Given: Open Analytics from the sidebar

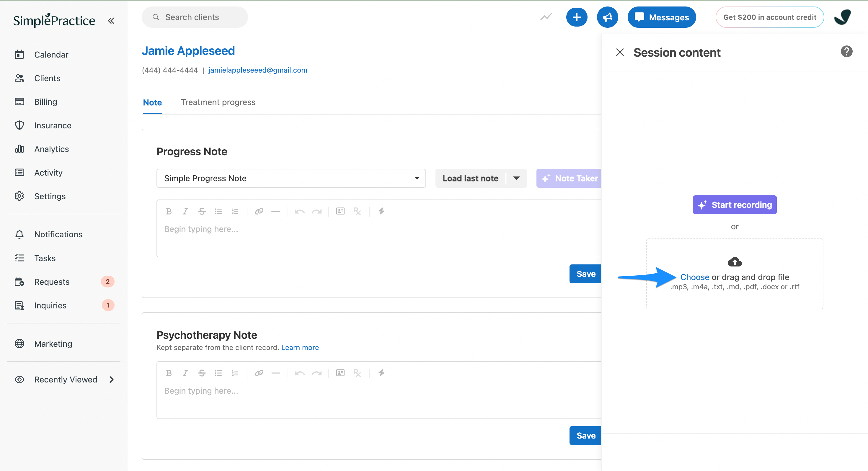Looking at the screenshot, I should point(51,149).
